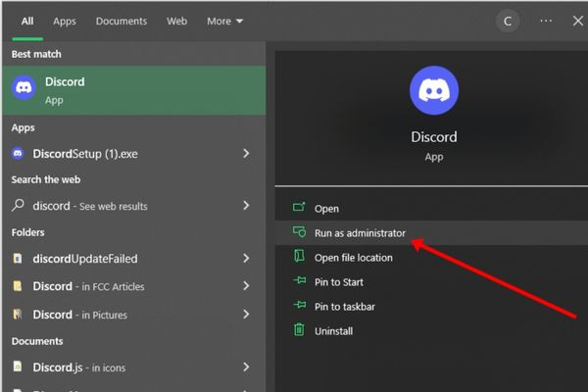Click the C account avatar
The image size is (588, 392).
tap(508, 21)
